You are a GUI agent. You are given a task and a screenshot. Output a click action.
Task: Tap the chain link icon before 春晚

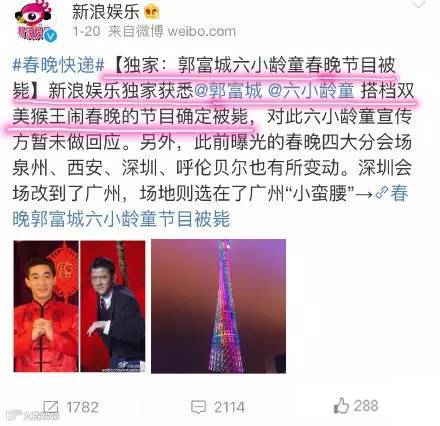(x=382, y=193)
